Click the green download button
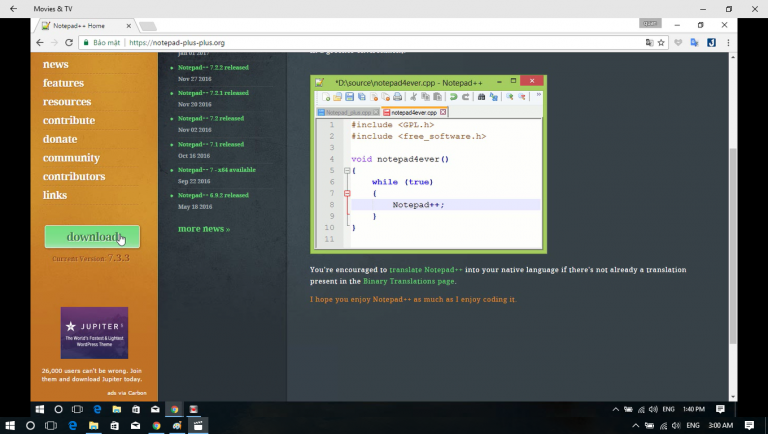768x434 pixels. pos(92,237)
